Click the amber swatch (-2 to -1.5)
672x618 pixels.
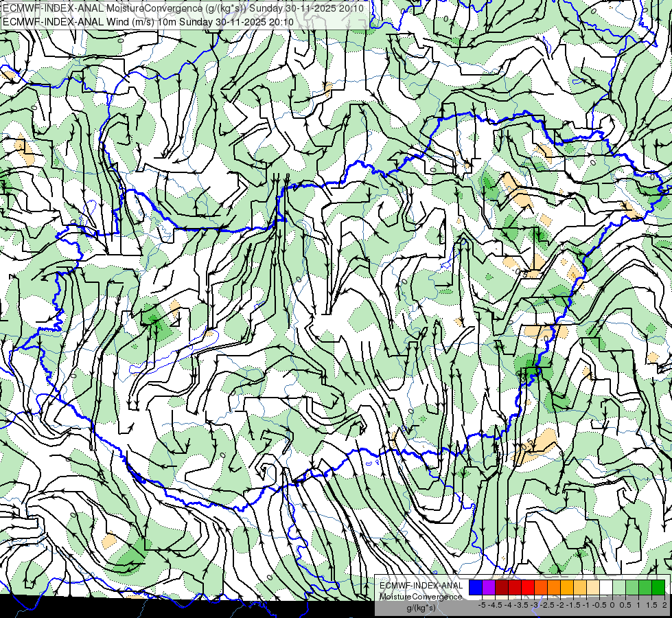567,587
